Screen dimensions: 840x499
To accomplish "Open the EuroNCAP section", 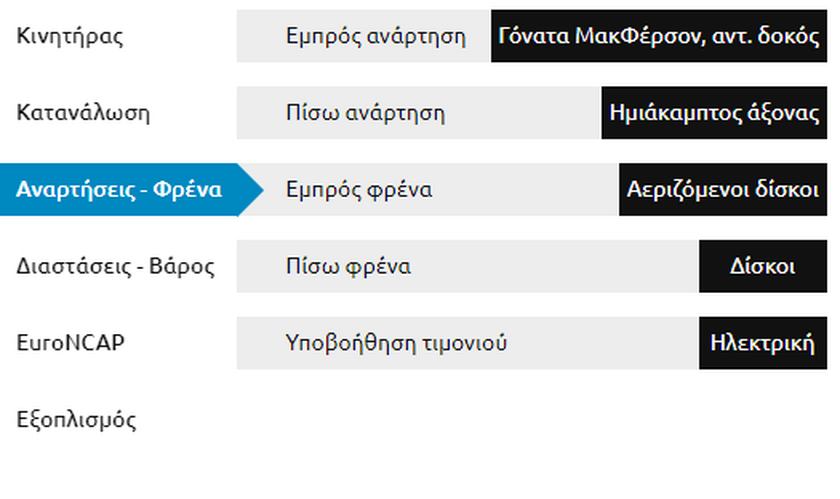I will click(71, 343).
